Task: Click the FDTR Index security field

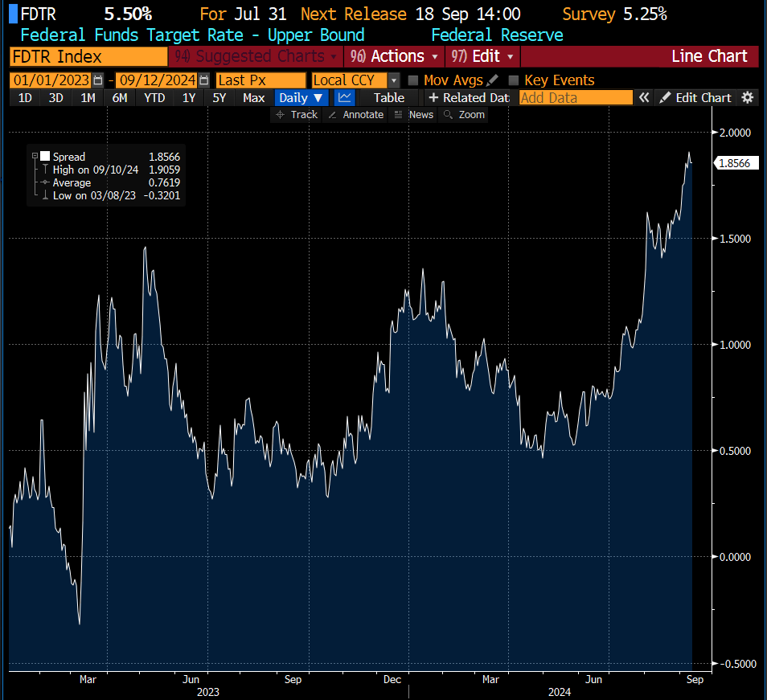Action: tap(88, 57)
